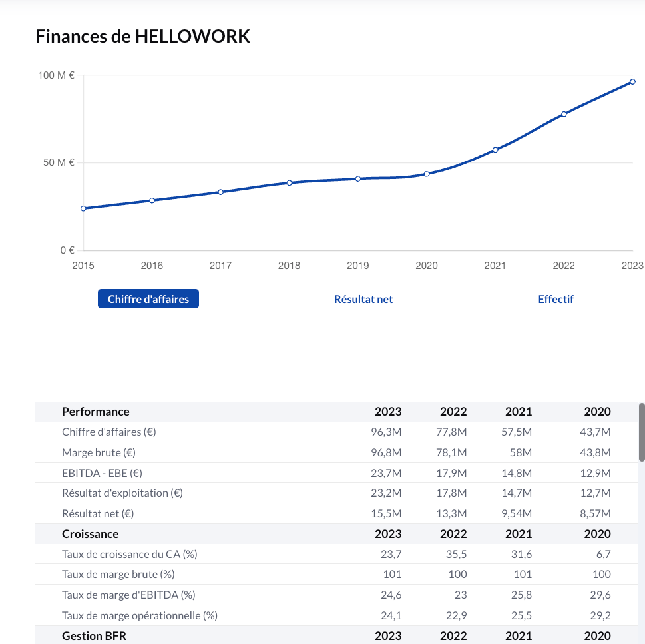Click the 9,54M net result value

(517, 513)
